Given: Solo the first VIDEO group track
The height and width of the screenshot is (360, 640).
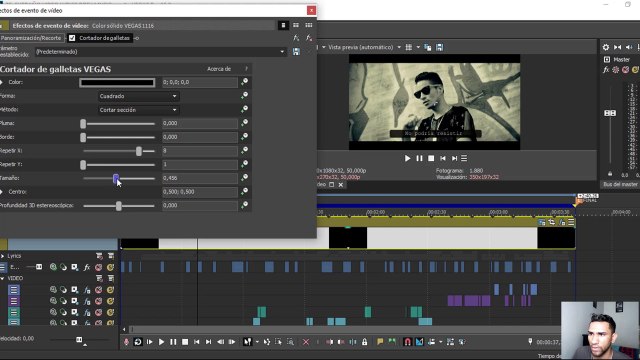Looking at the screenshot, I should point(110,290).
